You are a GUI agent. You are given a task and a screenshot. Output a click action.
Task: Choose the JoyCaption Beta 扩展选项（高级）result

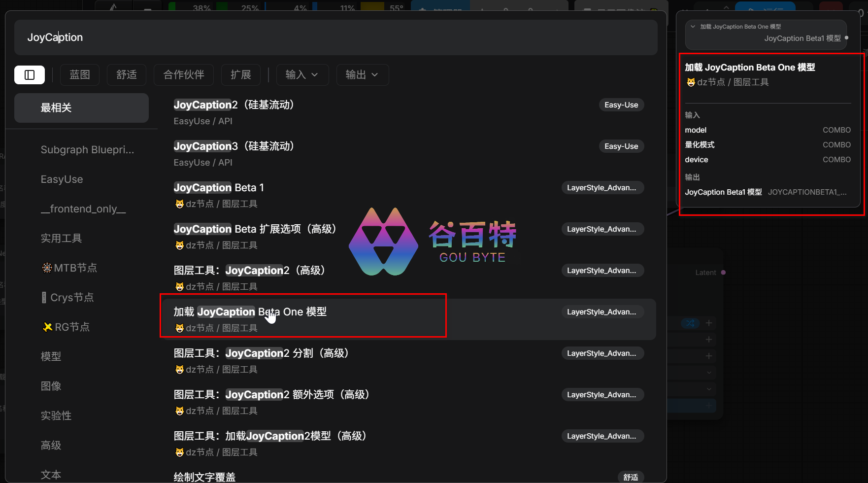(409, 237)
